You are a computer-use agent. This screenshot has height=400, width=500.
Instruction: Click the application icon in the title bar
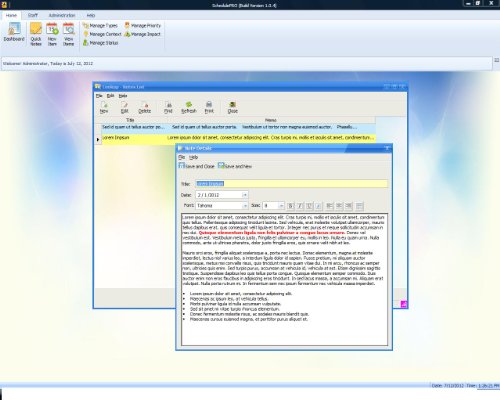[4, 5]
